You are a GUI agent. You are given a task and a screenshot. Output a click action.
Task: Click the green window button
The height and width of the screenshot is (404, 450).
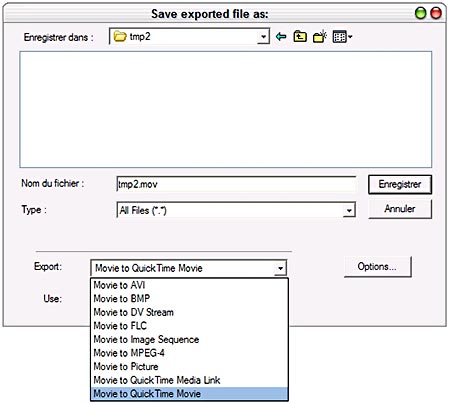[x=420, y=13]
